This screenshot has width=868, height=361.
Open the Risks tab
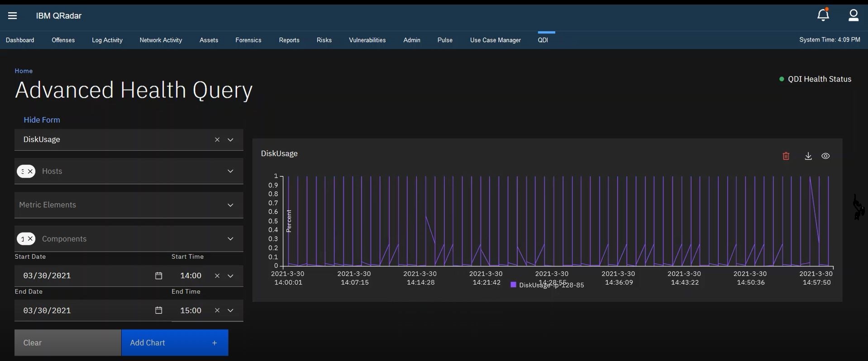[x=324, y=40]
